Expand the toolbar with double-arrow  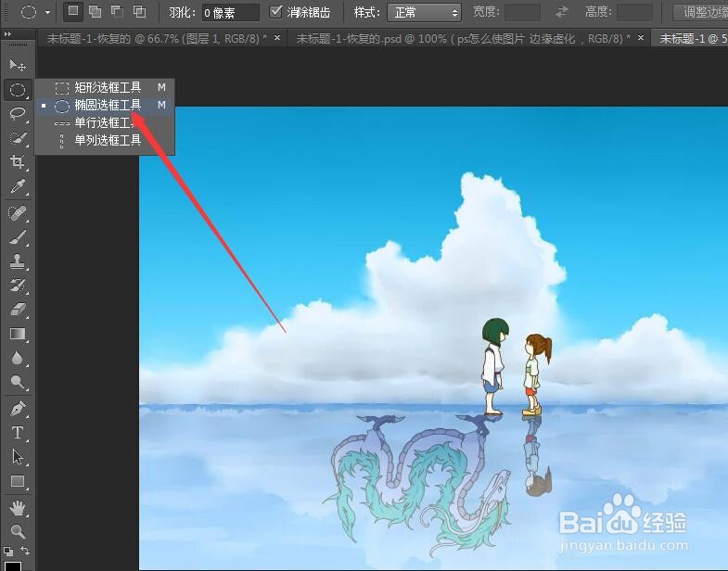[x=7, y=34]
